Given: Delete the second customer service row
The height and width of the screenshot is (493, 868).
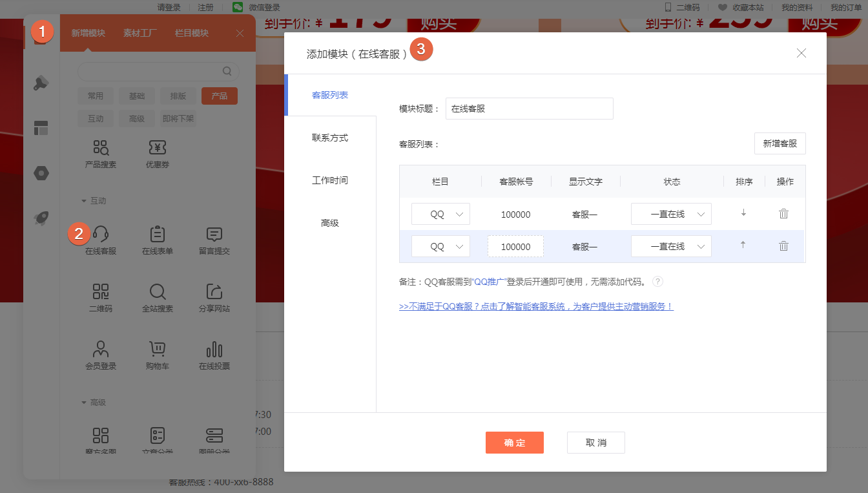Looking at the screenshot, I should [783, 246].
